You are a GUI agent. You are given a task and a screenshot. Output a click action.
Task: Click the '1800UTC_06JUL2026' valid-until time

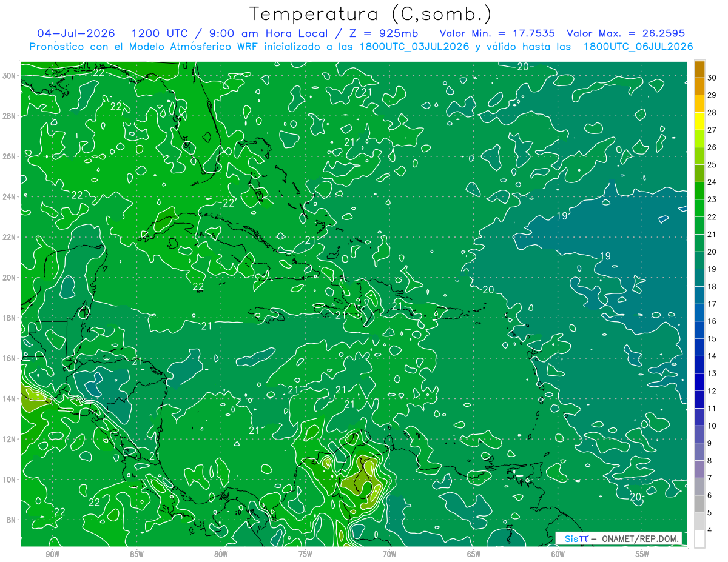[x=638, y=47]
